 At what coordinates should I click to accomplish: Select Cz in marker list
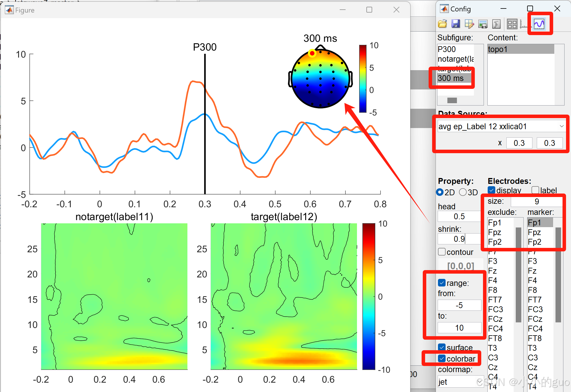(x=540, y=367)
